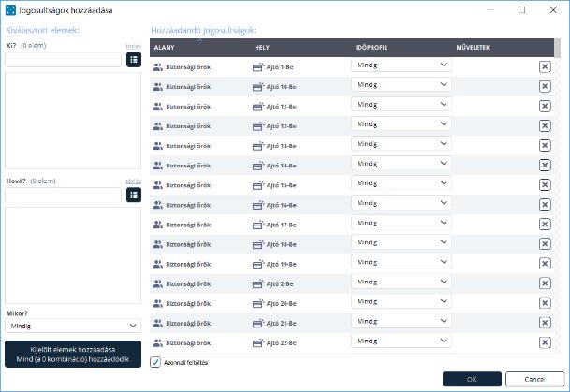Toggle the Azonnali feltöltés checkbox

pos(155,362)
